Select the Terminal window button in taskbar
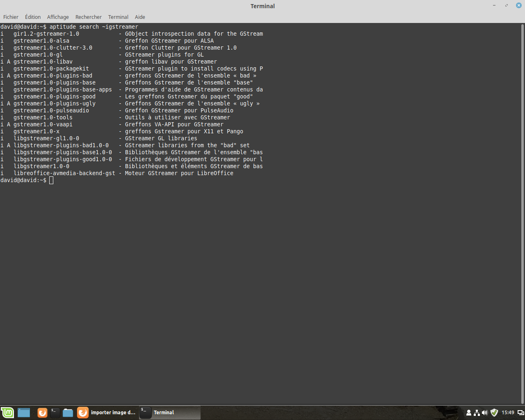 point(169,413)
